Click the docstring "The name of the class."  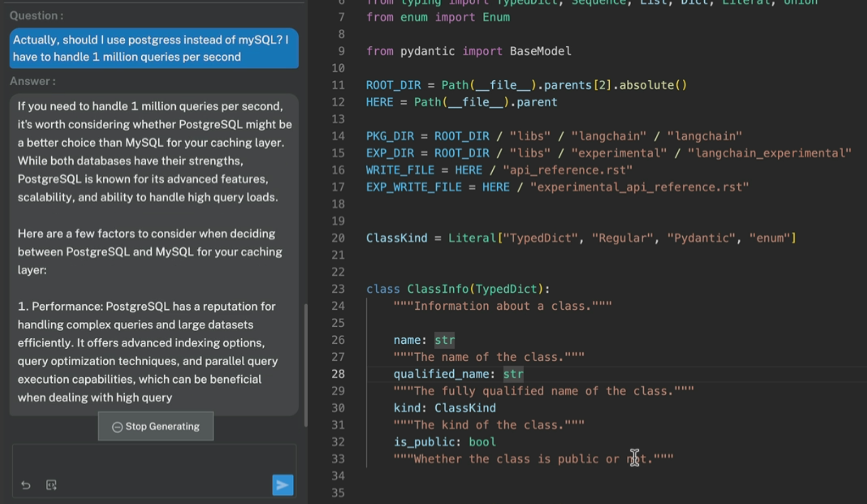489,357
